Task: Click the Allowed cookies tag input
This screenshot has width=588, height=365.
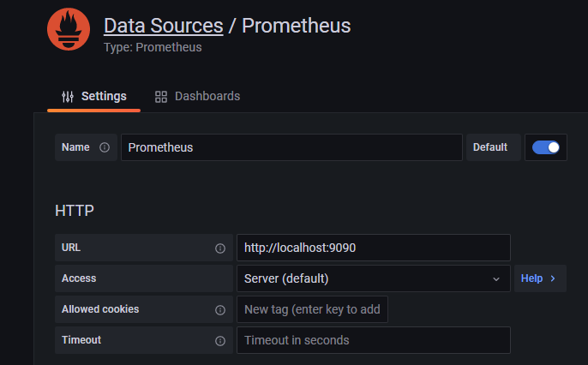Action: coord(312,309)
